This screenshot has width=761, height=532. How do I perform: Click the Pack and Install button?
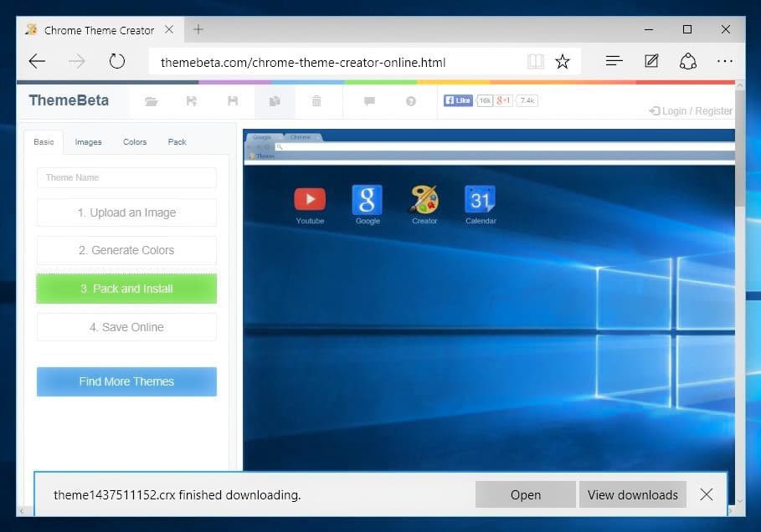(x=126, y=289)
